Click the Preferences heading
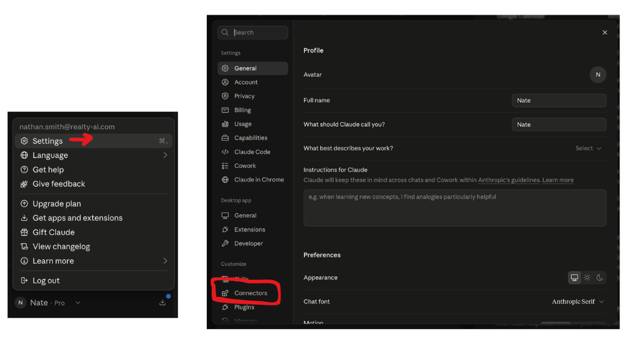Image resolution: width=644 pixels, height=338 pixels. click(322, 255)
